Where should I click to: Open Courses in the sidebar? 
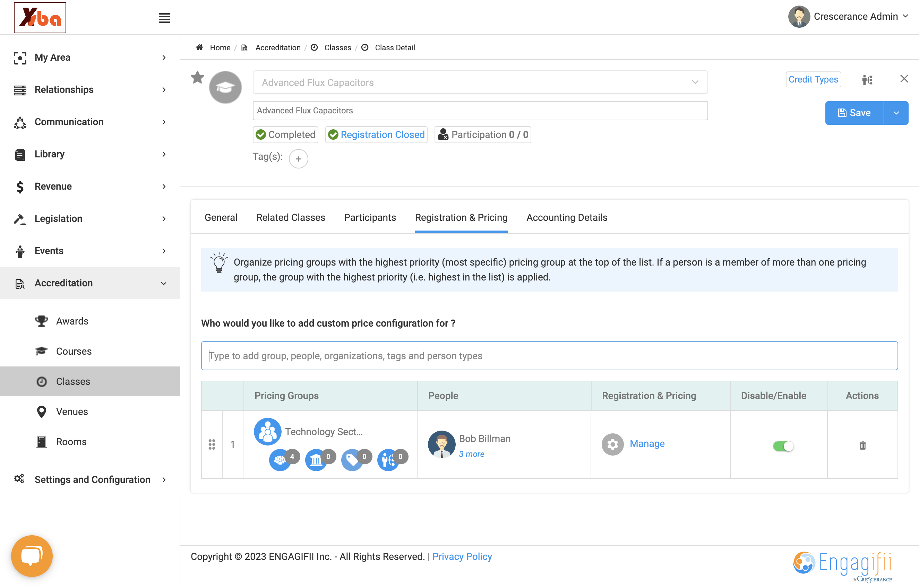point(74,351)
